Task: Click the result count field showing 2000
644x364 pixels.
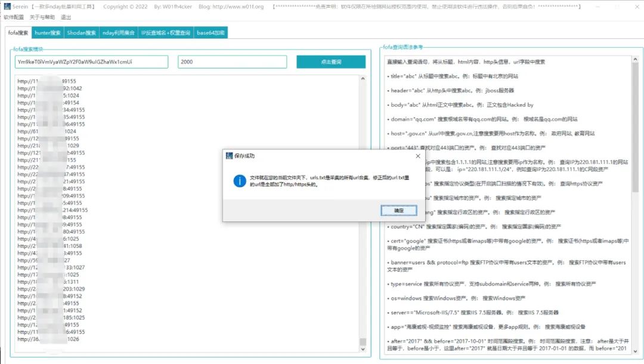Action: (x=233, y=61)
